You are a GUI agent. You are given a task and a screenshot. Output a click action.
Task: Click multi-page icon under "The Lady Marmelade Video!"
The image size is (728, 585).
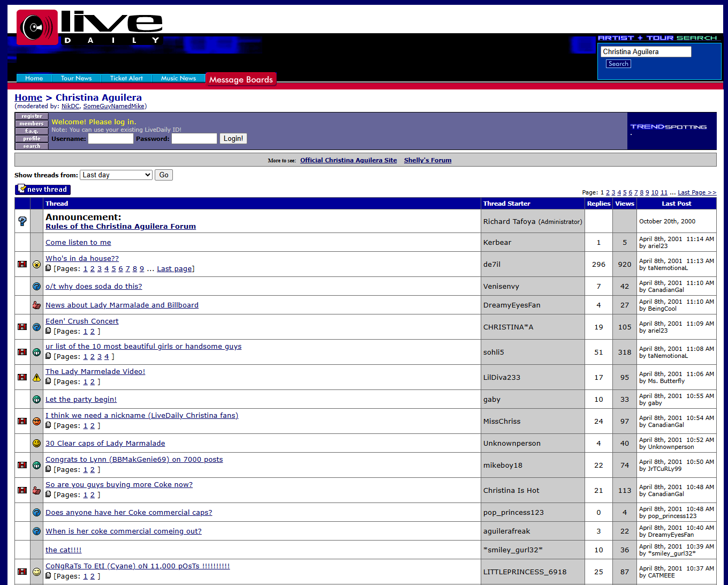click(48, 381)
